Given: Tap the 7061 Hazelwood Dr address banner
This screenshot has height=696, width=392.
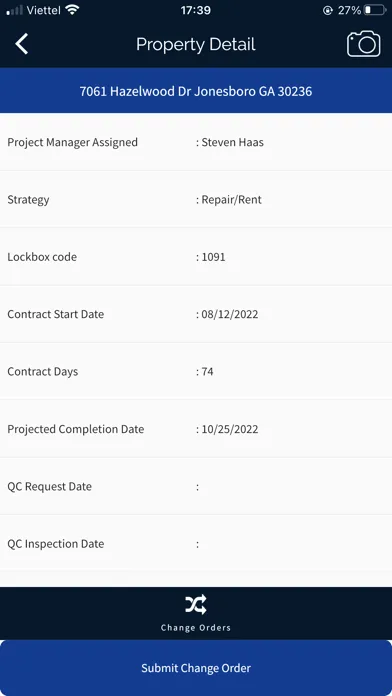Looking at the screenshot, I should coord(196,91).
